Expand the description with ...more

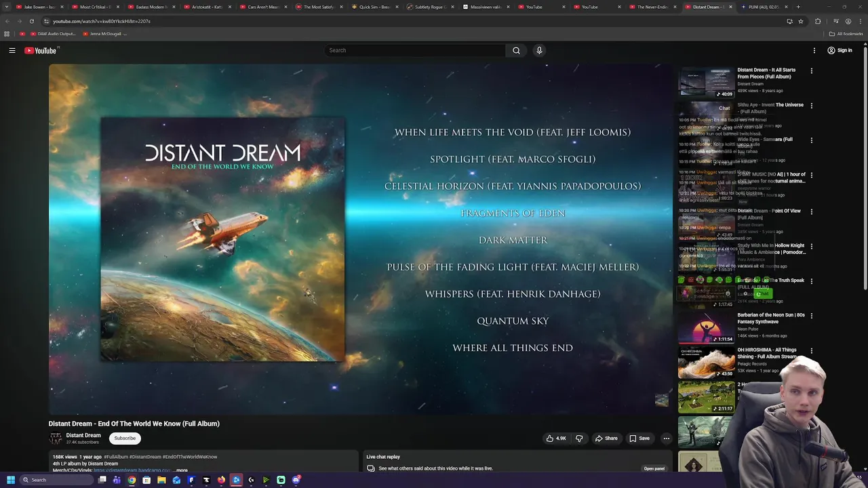pyautogui.click(x=181, y=470)
